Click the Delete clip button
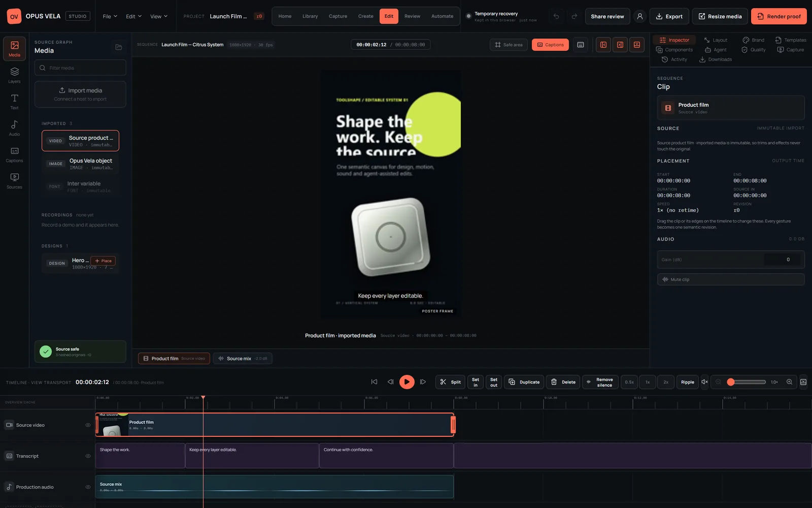812x508 pixels. pos(563,382)
